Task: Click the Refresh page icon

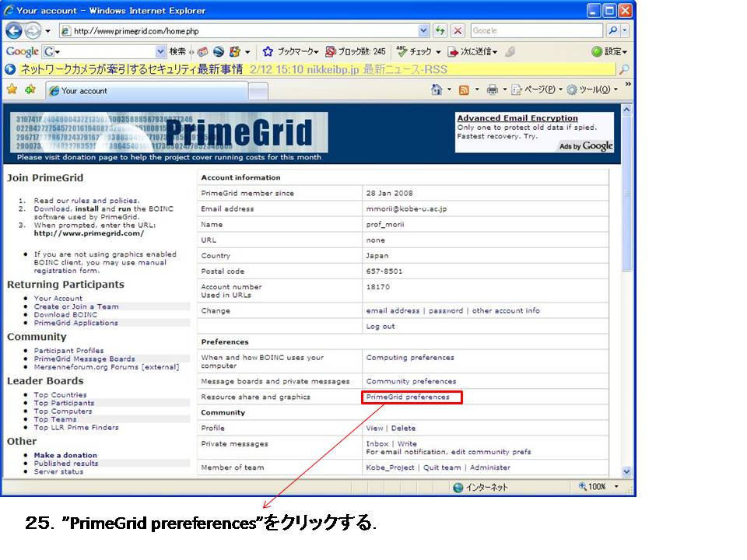Action: [440, 31]
